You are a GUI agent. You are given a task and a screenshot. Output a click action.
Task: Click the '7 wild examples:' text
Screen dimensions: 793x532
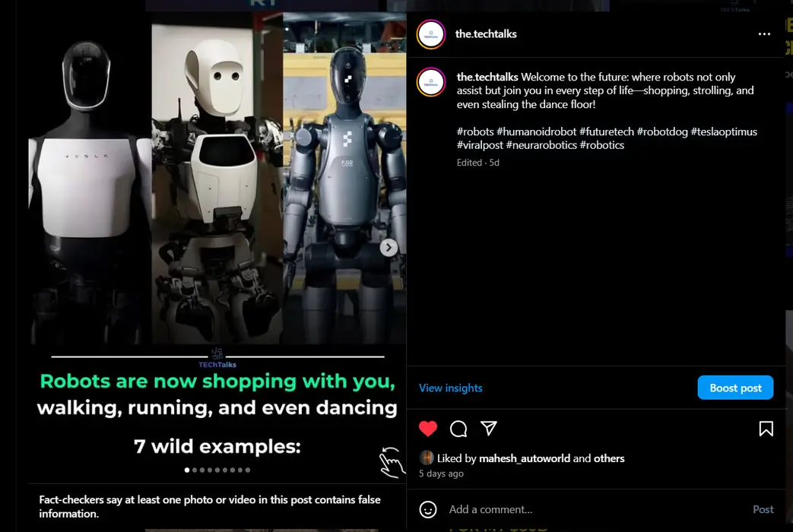coord(217,447)
